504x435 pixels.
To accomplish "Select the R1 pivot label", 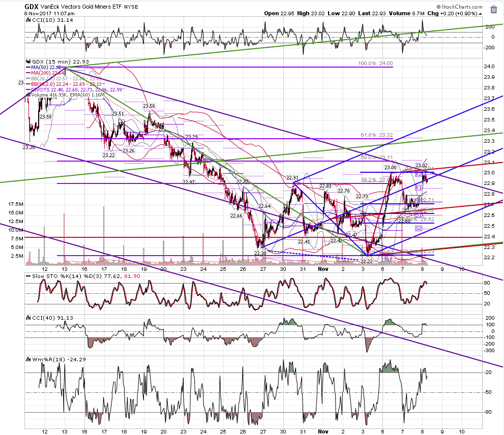I will [418, 188].
